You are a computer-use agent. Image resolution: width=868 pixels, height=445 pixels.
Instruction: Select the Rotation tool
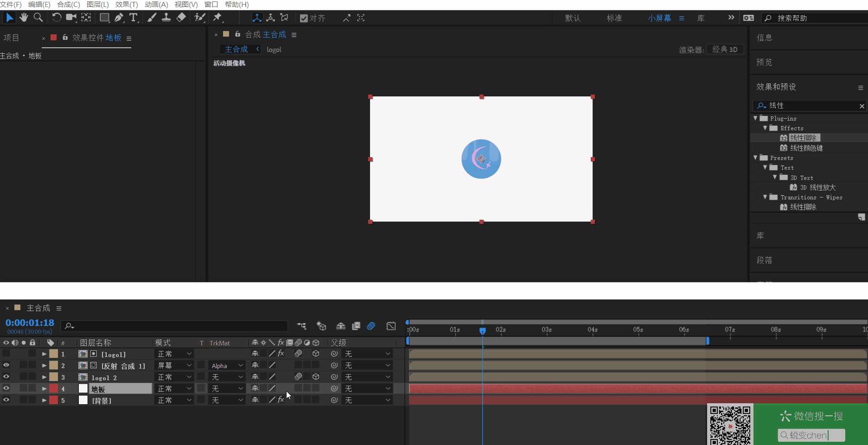click(56, 18)
